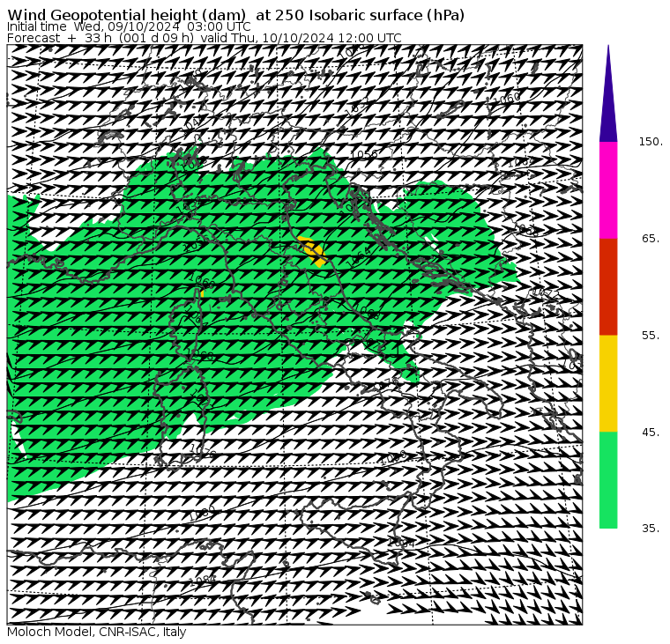Viewport: 670px width, 644px height.
Task: Click the purple arrow tip above 150
Action: pos(608,94)
